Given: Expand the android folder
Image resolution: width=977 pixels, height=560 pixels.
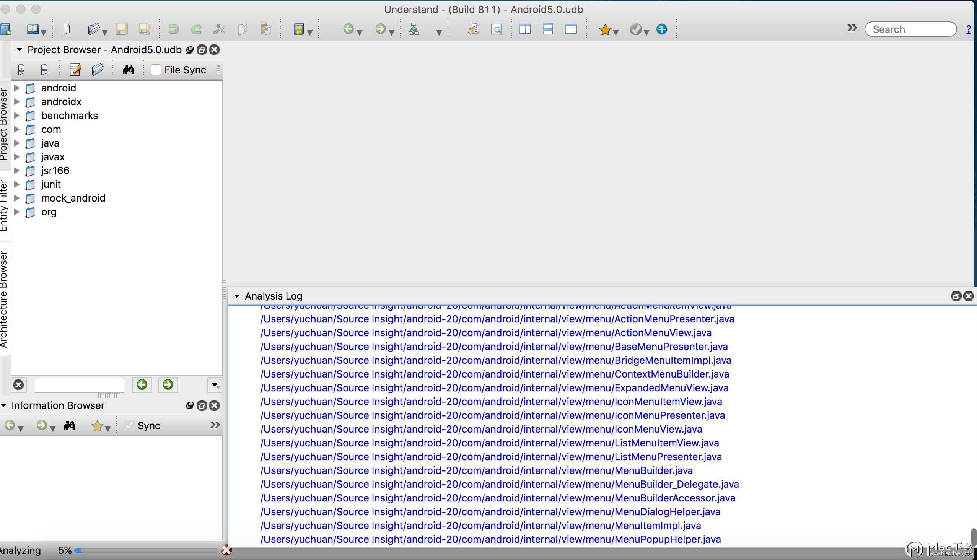Looking at the screenshot, I should point(16,88).
